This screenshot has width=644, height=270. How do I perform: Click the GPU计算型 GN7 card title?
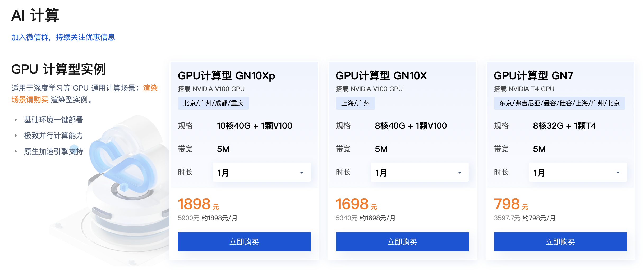[533, 76]
